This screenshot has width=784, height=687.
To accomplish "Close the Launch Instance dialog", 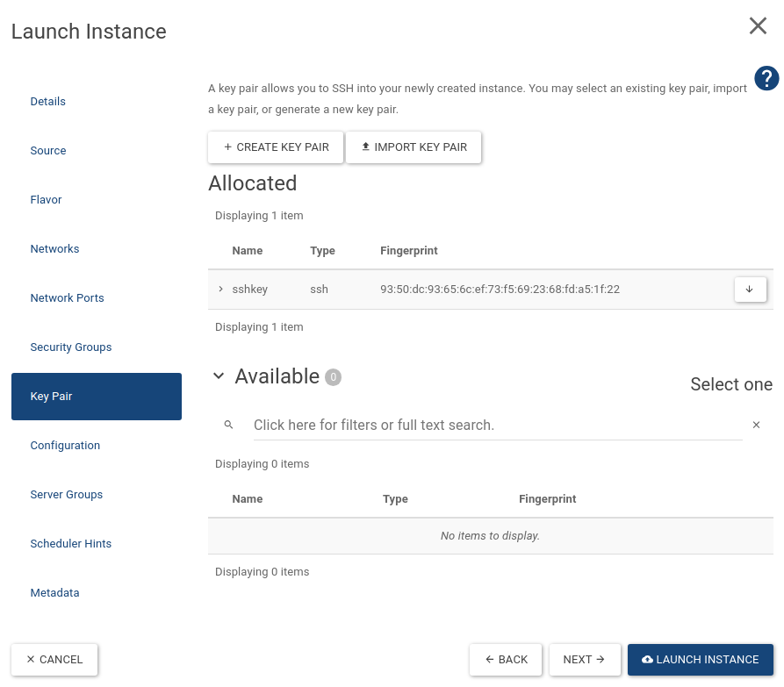I will (758, 26).
